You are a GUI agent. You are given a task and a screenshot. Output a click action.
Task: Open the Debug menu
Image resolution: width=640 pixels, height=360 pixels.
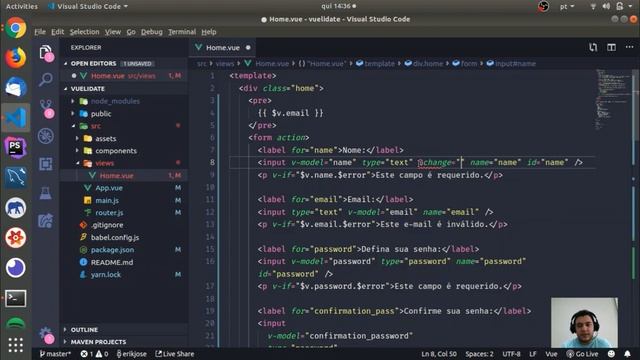point(152,32)
